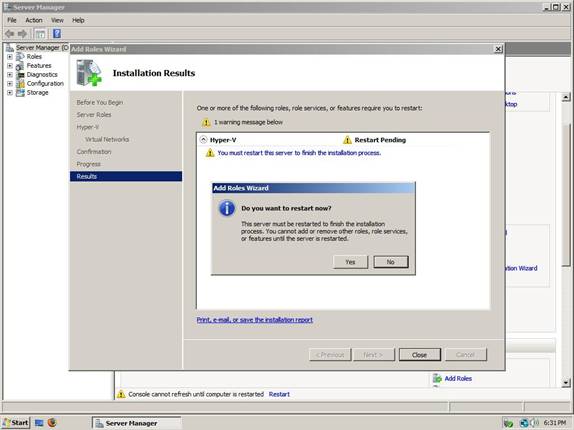
Task: Click the scroll-down arrow on right scrollbar
Action: pos(566,383)
